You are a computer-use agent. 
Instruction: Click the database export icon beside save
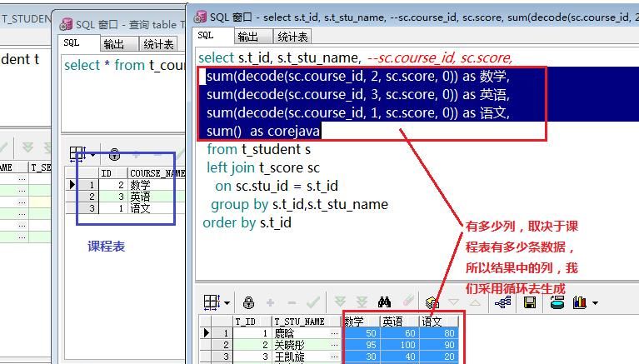tap(556, 302)
